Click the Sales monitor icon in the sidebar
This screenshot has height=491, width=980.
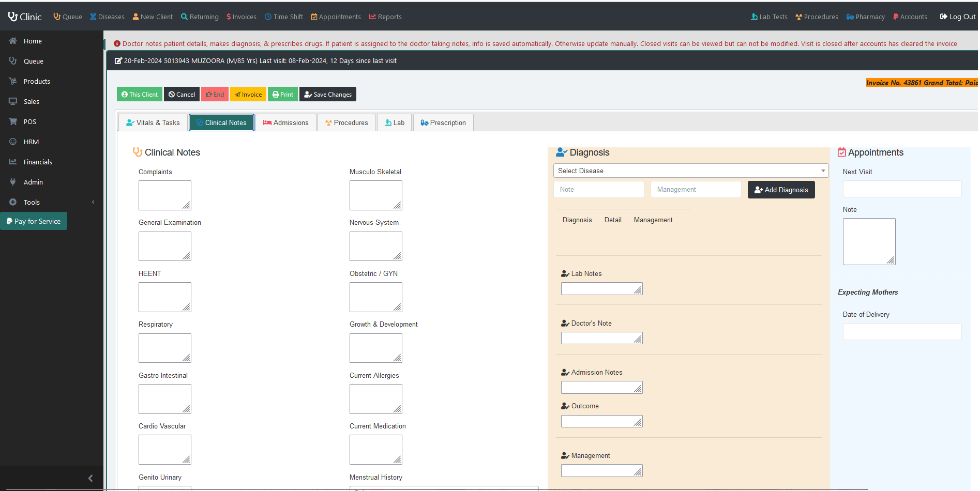(x=13, y=101)
